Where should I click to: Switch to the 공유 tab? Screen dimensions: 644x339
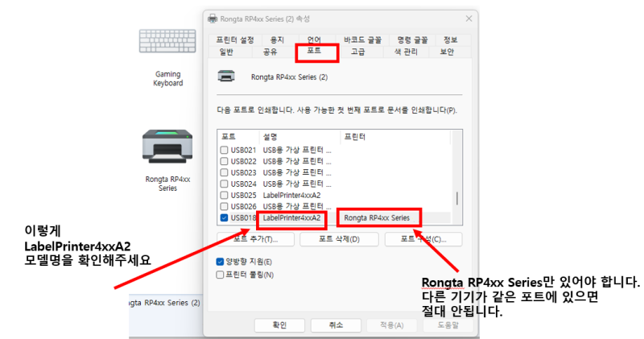(270, 52)
